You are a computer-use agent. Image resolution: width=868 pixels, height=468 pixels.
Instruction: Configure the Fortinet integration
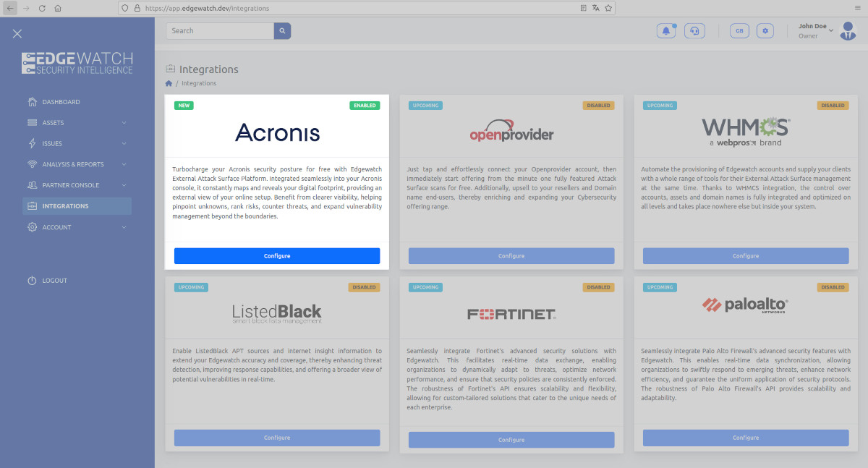[x=511, y=440]
